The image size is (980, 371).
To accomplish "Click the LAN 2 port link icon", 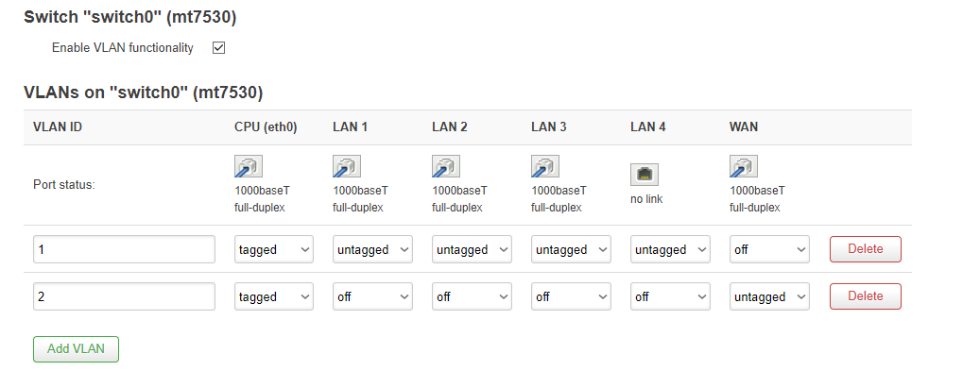I will [446, 167].
